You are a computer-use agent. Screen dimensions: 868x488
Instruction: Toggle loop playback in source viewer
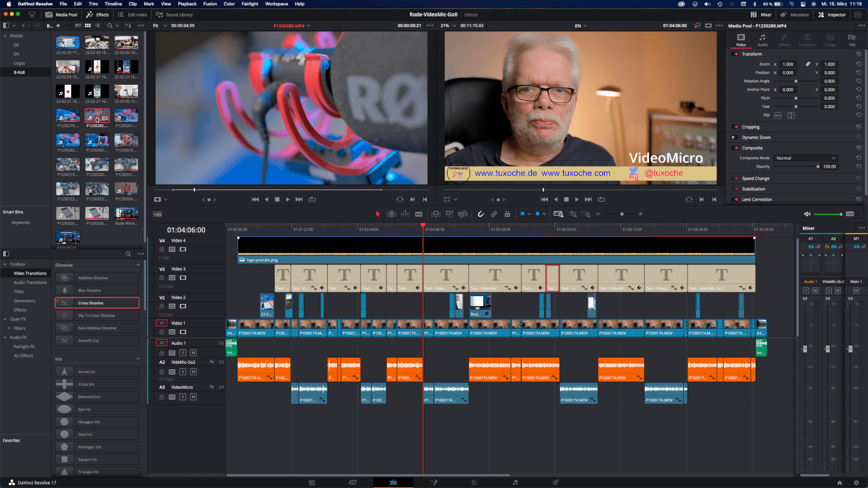click(x=312, y=200)
